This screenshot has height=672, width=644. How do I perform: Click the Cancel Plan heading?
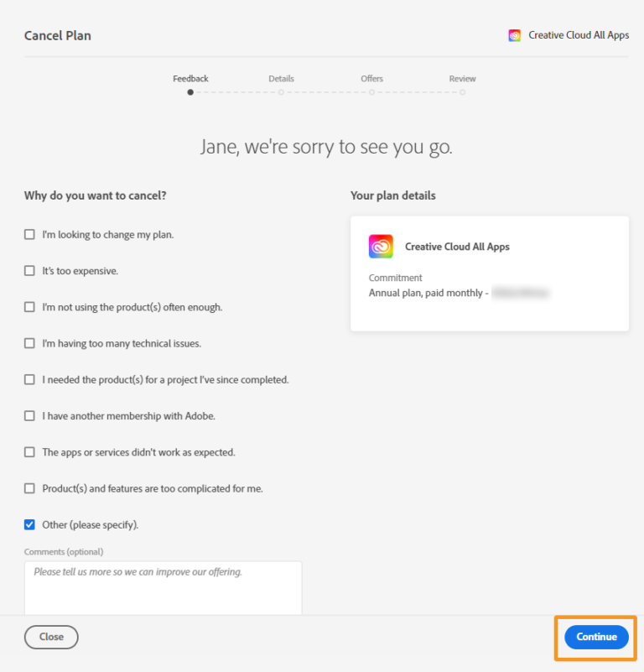(57, 35)
